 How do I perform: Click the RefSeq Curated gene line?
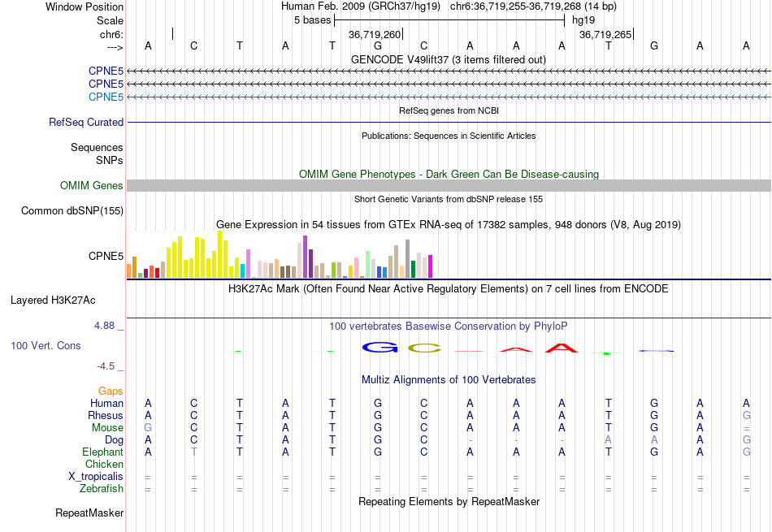[x=449, y=122]
